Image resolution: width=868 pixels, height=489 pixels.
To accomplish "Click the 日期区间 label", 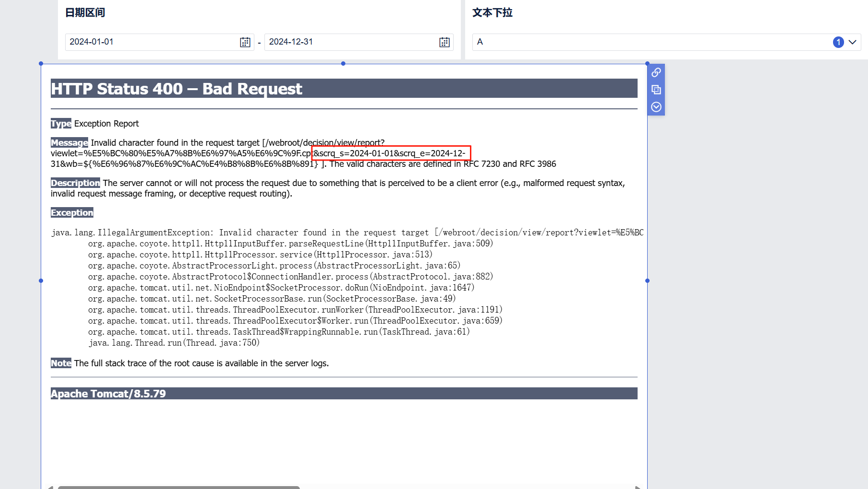I will click(x=85, y=12).
